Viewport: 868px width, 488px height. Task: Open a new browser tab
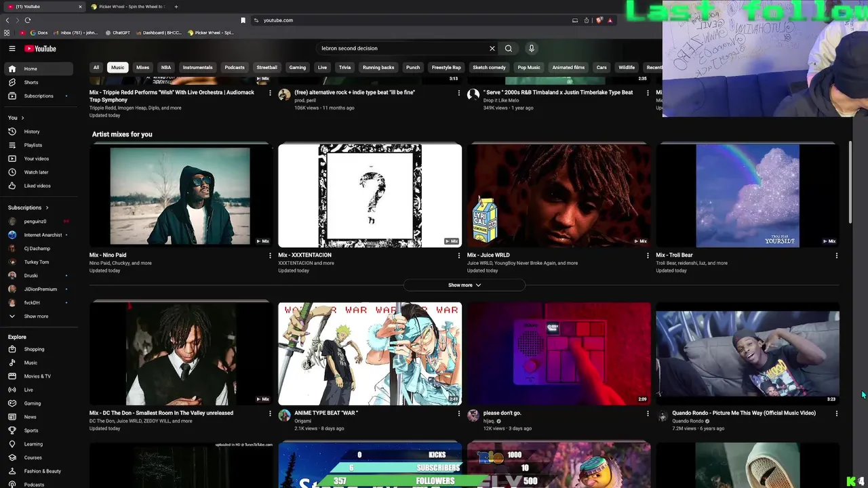(176, 7)
